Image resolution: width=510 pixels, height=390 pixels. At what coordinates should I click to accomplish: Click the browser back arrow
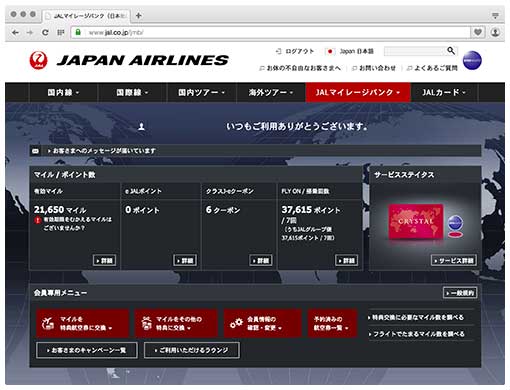(x=15, y=32)
